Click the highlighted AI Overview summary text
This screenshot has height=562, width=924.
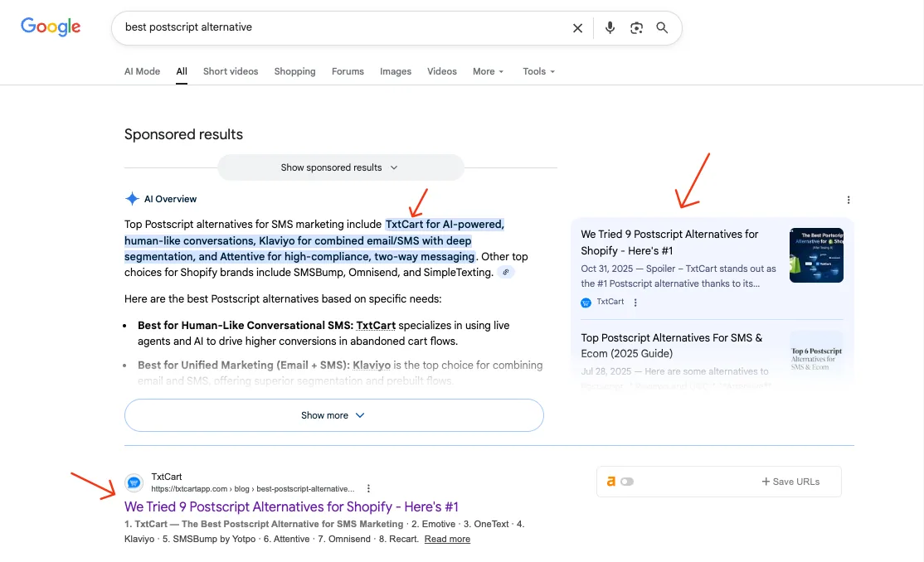(x=314, y=240)
